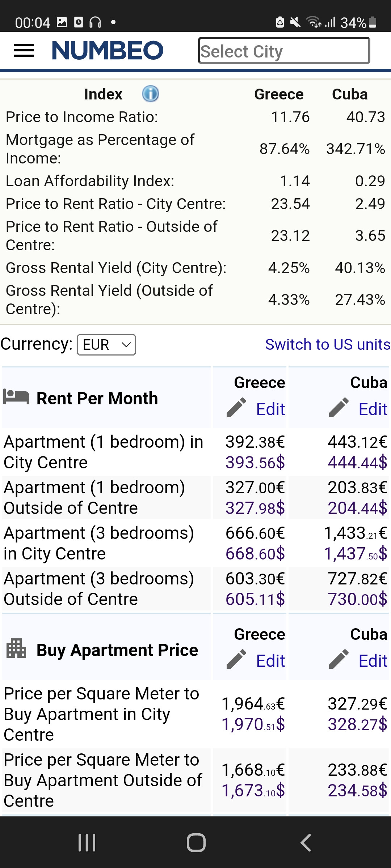Focus the Select City search field

[x=284, y=51]
